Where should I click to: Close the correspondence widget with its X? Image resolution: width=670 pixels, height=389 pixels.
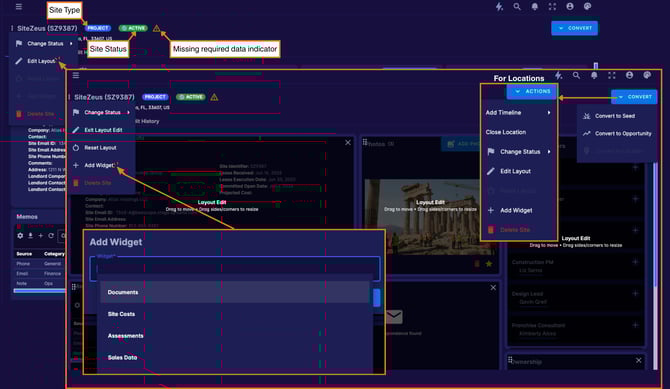493,288
